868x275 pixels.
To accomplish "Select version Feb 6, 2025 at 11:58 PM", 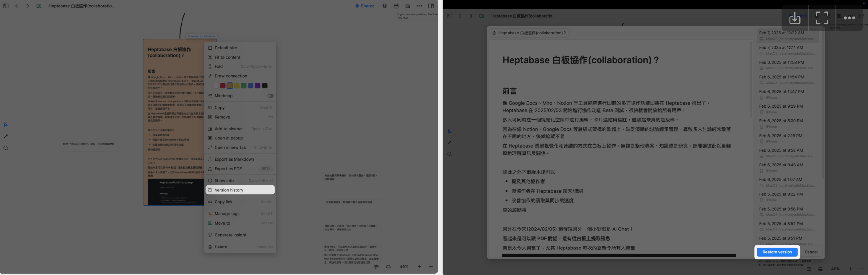I will coord(788,65).
